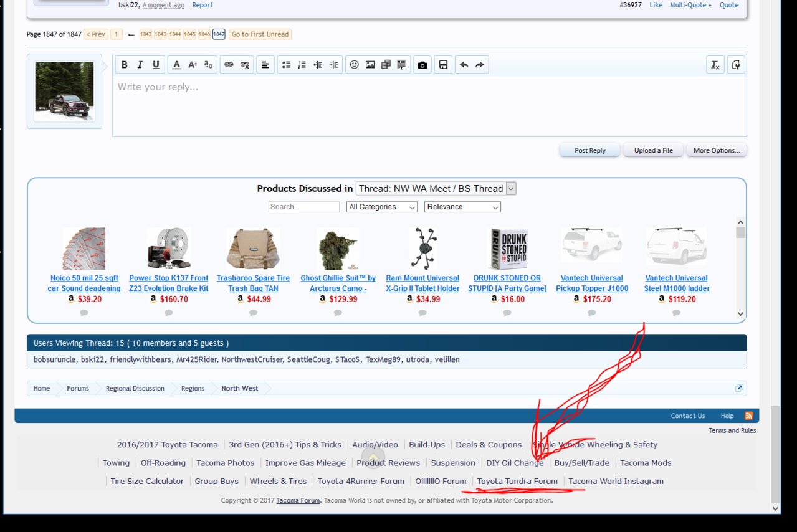Jump to page 1842
Viewport: 797px width, 532px height.
pos(146,34)
